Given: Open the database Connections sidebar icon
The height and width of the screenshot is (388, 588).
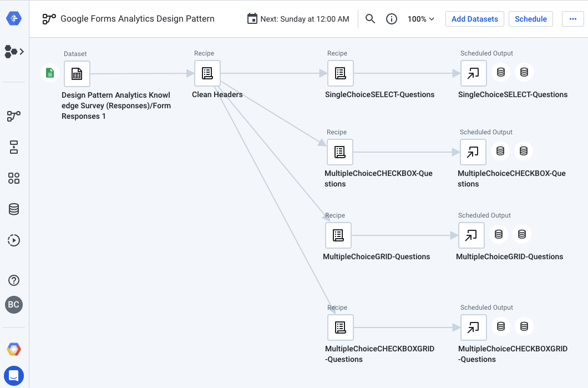Looking at the screenshot, I should pos(14,209).
